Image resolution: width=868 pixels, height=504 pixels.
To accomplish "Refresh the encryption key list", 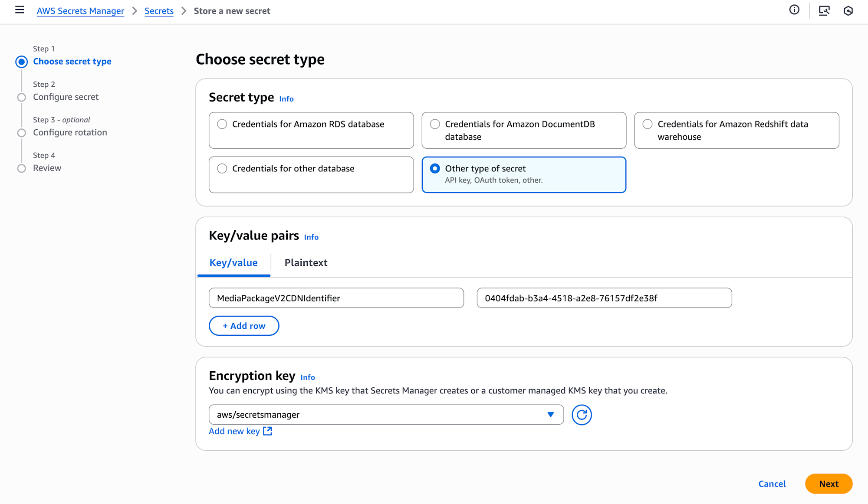I will (582, 415).
